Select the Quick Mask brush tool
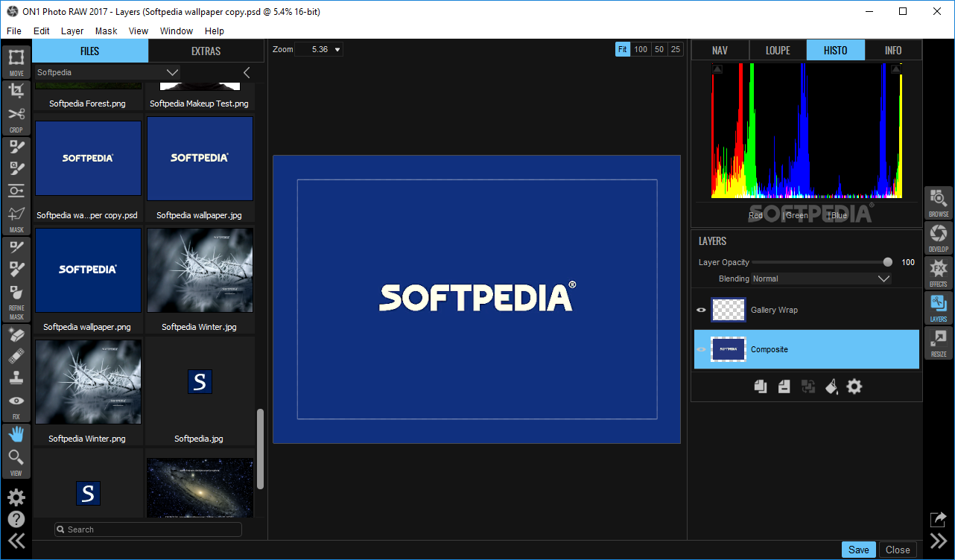 pos(16,147)
